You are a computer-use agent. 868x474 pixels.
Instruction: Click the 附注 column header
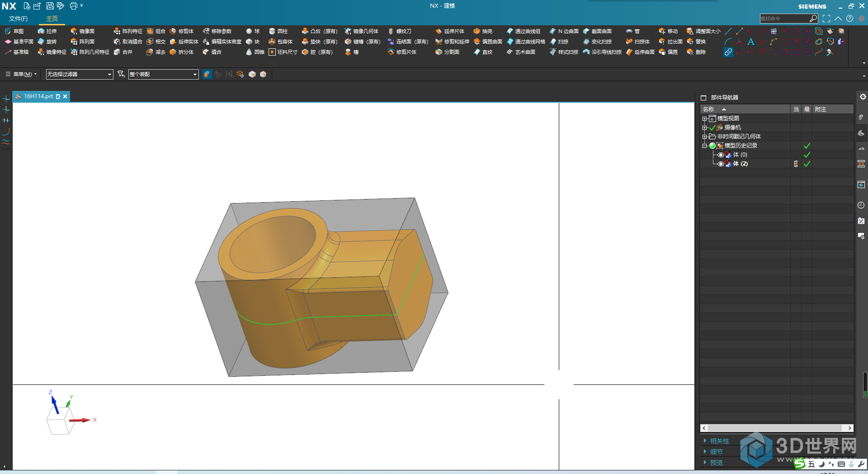coord(833,109)
